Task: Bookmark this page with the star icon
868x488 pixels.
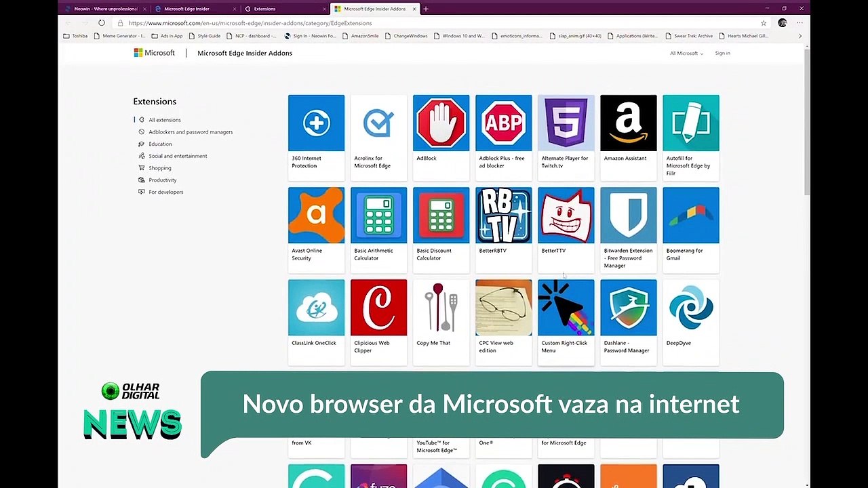Action: pos(764,22)
